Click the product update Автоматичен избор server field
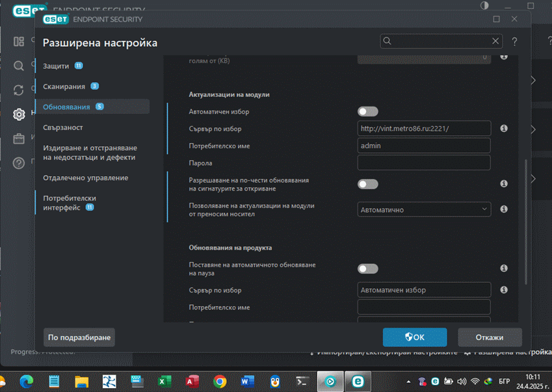Viewport: 552px width, 392px height. click(424, 290)
